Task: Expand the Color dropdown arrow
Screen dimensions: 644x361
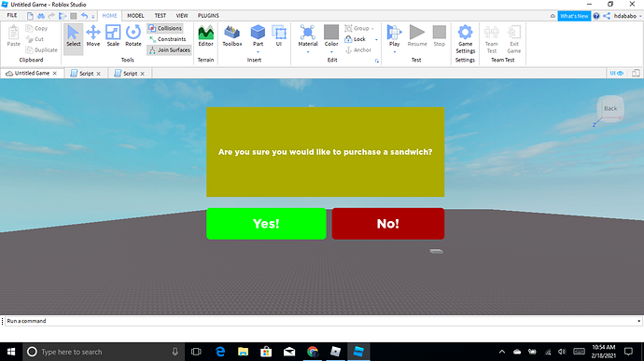Action: coord(331,51)
